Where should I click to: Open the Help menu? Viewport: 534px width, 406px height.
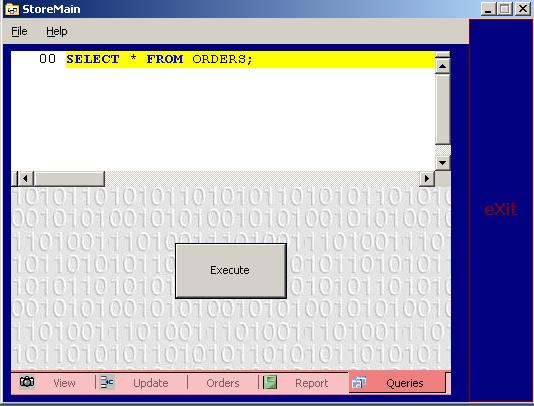click(57, 31)
